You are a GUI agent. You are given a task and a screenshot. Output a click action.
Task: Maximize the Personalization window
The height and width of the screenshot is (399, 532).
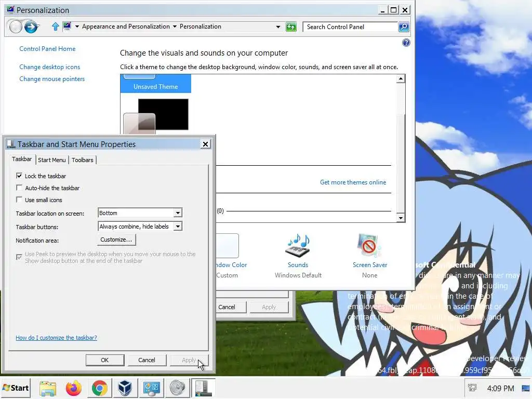393,10
